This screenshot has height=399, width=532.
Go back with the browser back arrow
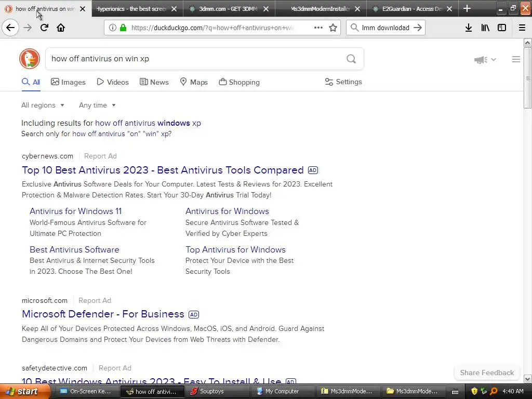(x=10, y=28)
